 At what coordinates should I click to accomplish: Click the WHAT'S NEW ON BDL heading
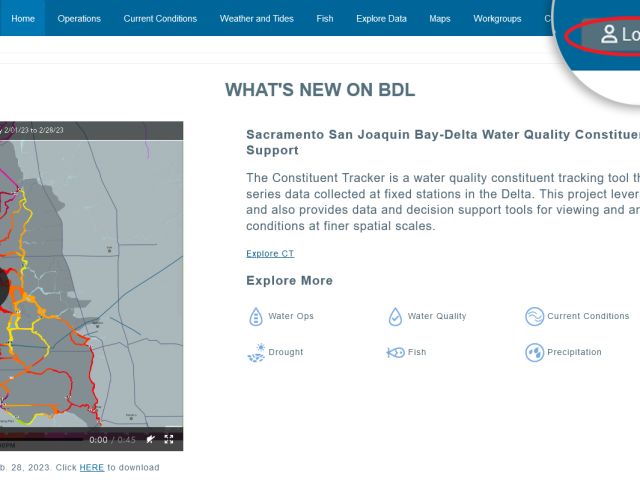coord(320,90)
